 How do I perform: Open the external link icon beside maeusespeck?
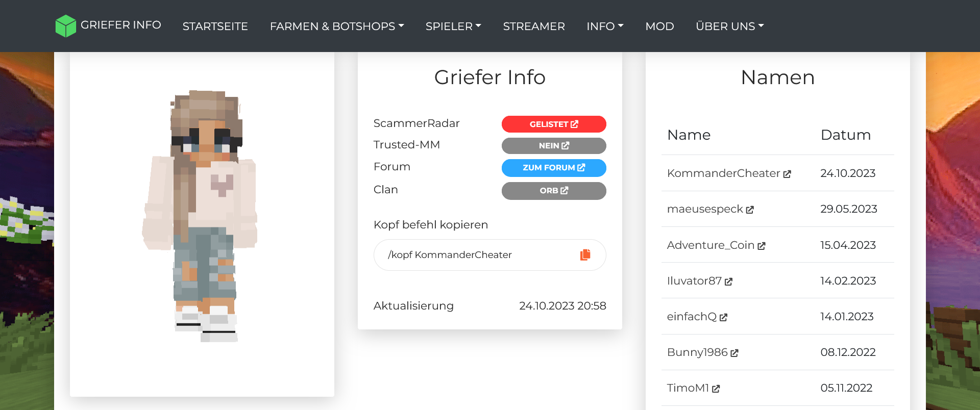tap(750, 210)
